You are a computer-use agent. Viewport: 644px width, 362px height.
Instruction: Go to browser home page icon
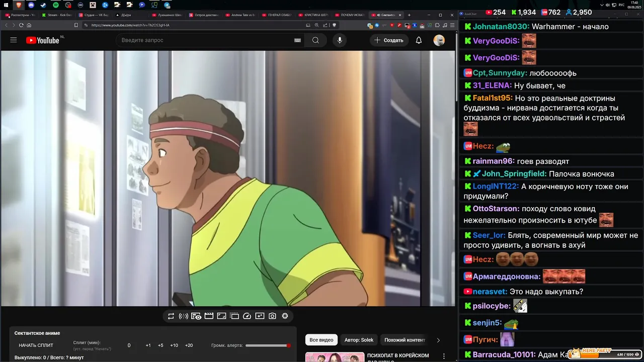29,25
